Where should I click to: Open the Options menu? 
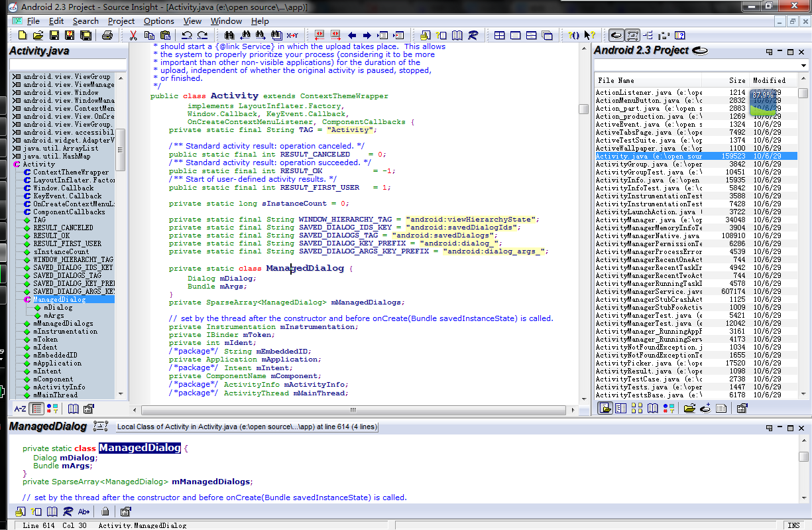click(159, 21)
